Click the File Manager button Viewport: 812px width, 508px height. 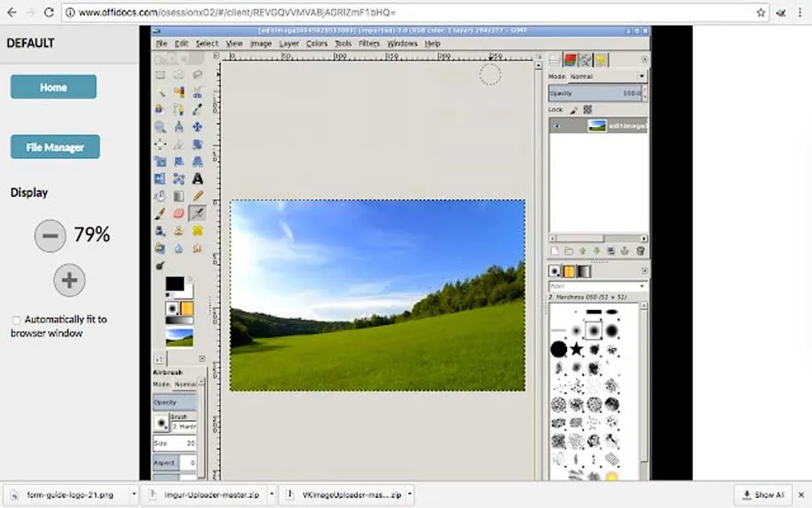click(55, 147)
